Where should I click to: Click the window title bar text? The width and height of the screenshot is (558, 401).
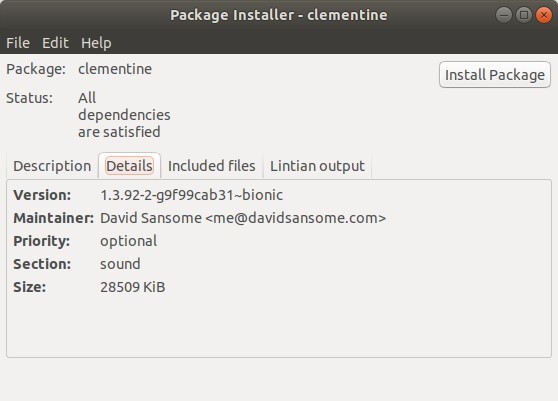(x=279, y=15)
